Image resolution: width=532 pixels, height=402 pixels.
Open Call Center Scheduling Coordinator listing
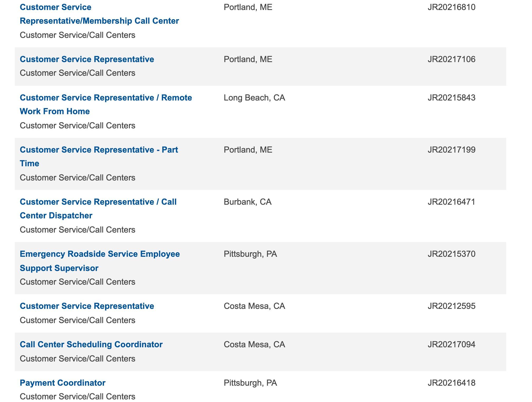click(x=91, y=344)
